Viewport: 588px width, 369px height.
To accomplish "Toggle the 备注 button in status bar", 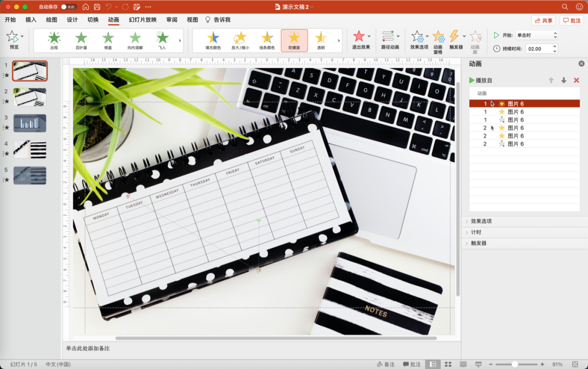I will [x=386, y=364].
